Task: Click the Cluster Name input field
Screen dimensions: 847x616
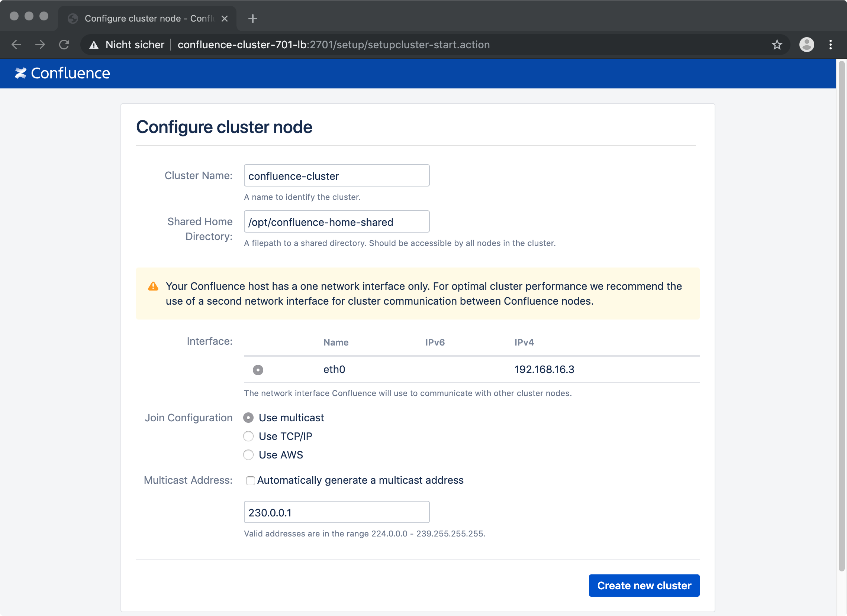Action: [336, 175]
